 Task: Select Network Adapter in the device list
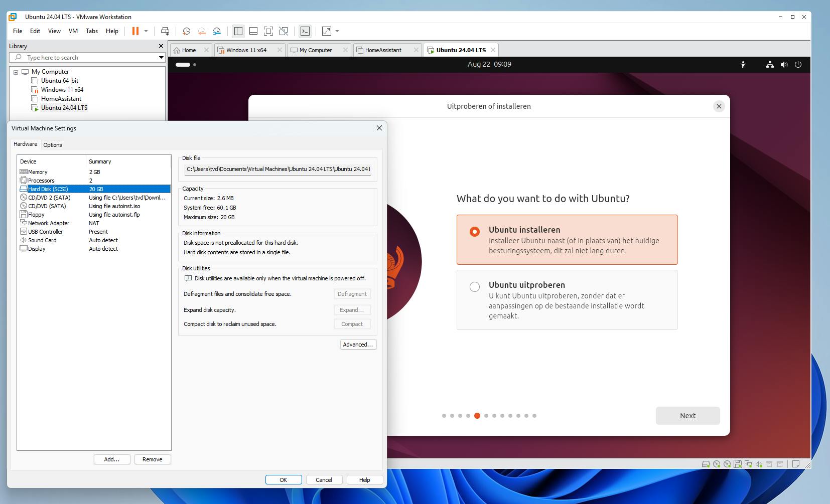click(x=94, y=223)
